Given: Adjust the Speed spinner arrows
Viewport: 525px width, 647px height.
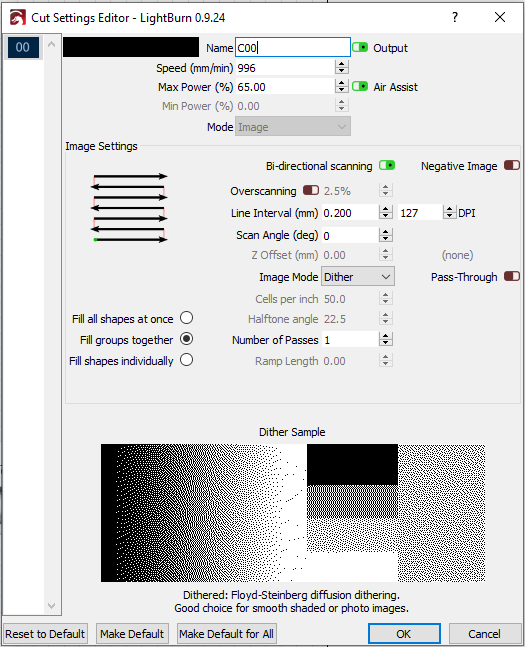Looking at the screenshot, I should tap(342, 67).
